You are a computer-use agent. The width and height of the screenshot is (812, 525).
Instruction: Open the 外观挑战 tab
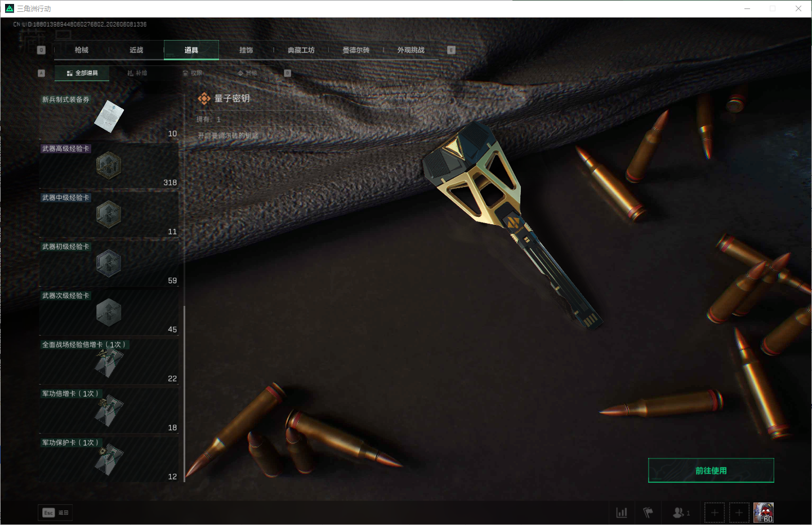point(411,50)
